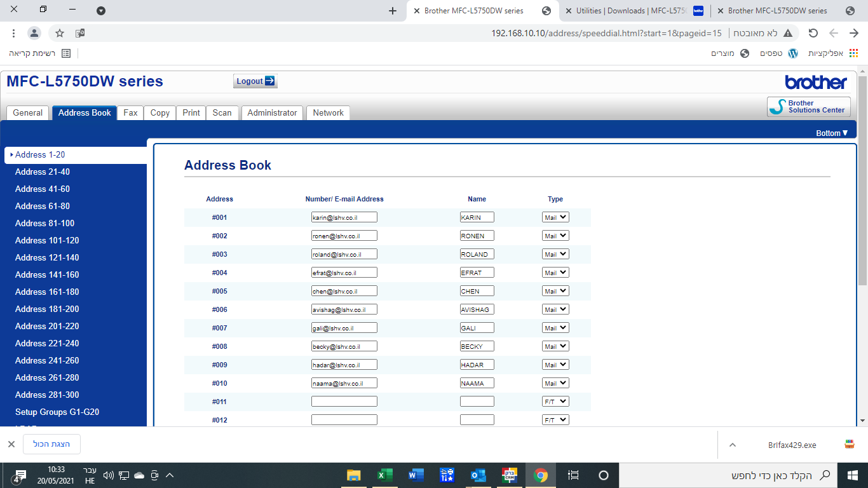The height and width of the screenshot is (488, 868).
Task: Open a new browser tab with plus icon
Action: pos(392,11)
